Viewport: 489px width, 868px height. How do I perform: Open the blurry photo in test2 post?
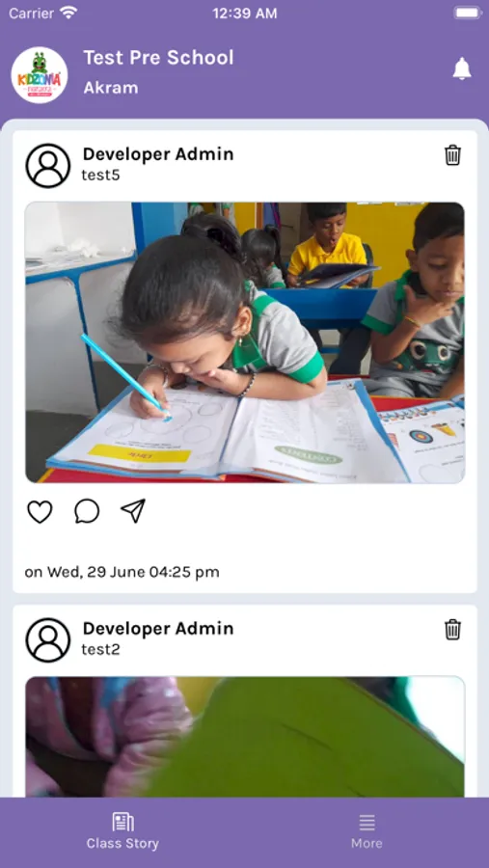click(245, 737)
